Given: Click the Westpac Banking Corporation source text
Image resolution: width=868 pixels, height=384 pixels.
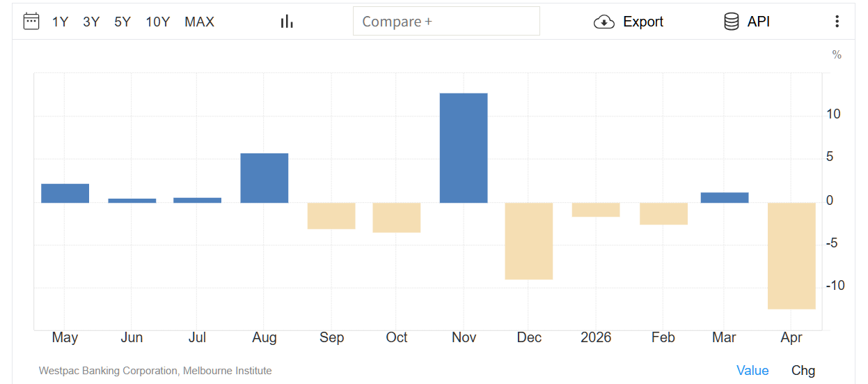Looking at the screenshot, I should (155, 371).
